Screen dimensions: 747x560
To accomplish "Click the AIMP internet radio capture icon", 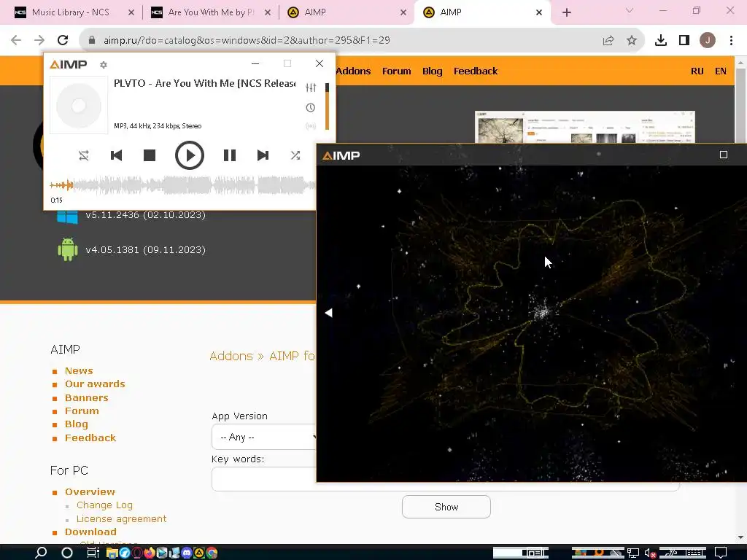I will point(311,126).
